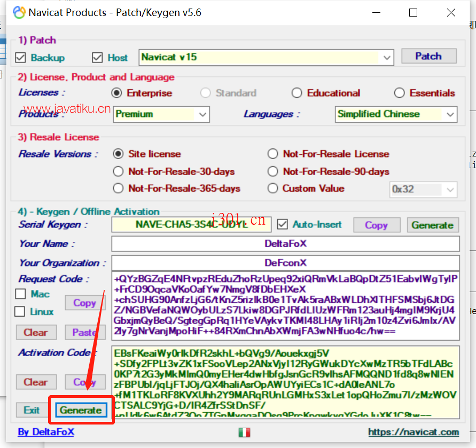Clear the Activation Code
Image resolution: width=476 pixels, height=448 pixels.
click(36, 382)
